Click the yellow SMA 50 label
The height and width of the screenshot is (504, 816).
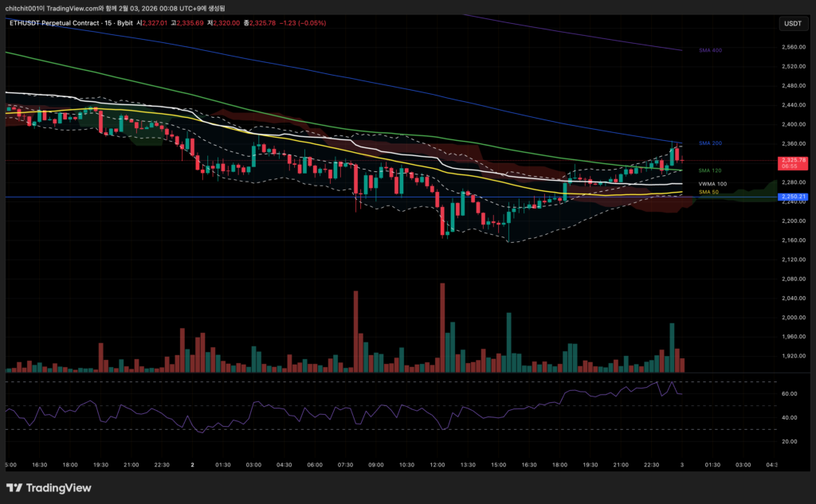(x=708, y=192)
